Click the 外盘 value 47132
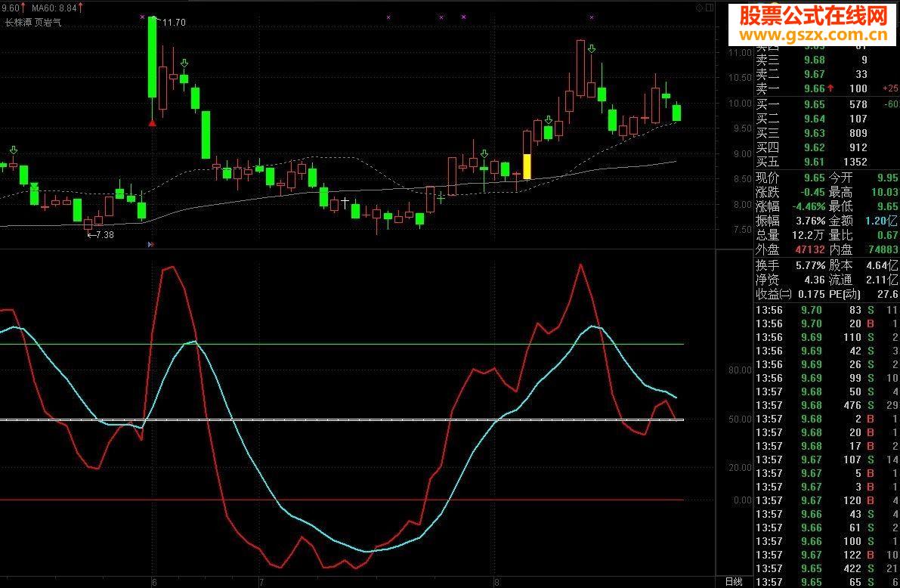 (x=811, y=249)
